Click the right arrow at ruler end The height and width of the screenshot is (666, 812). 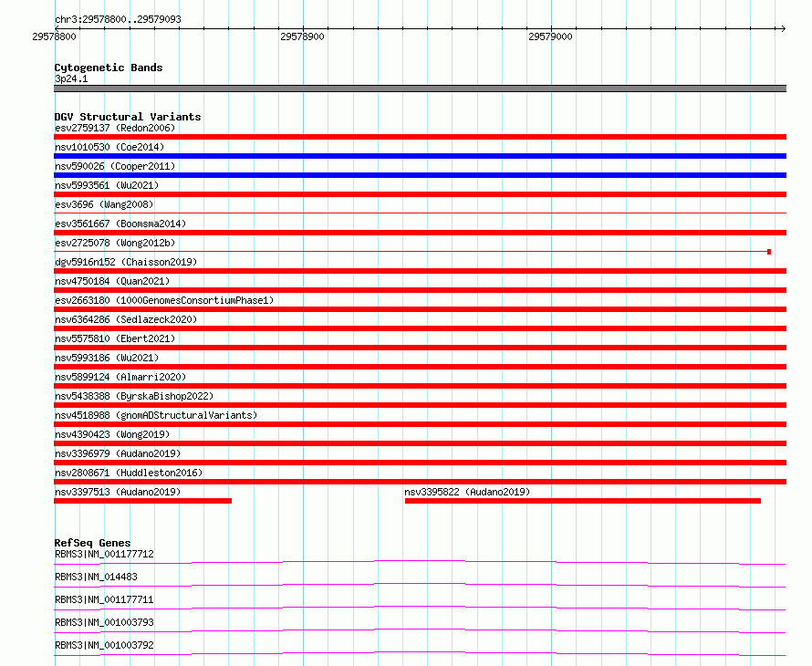[783, 28]
